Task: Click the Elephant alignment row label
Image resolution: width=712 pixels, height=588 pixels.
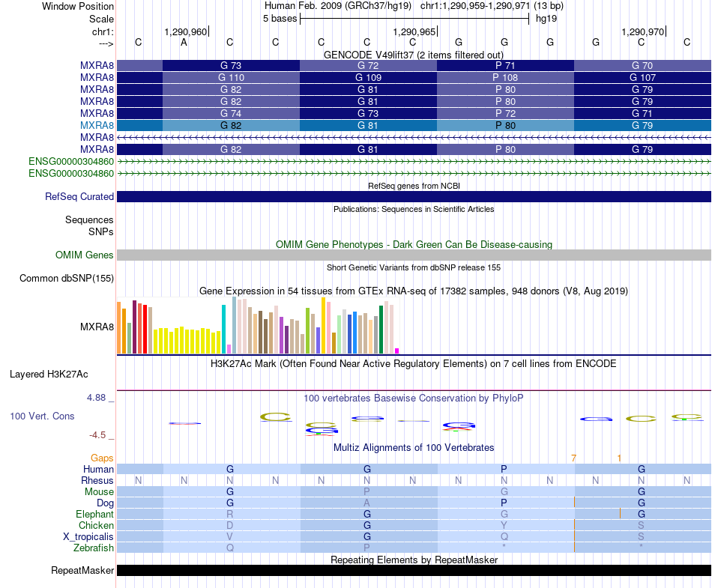Action: [95, 514]
